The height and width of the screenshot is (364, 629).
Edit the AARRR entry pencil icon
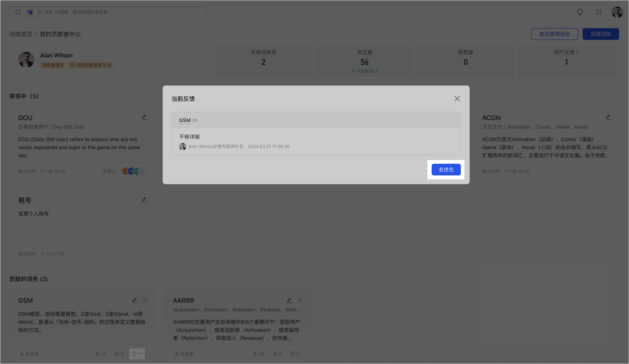pyautogui.click(x=289, y=300)
